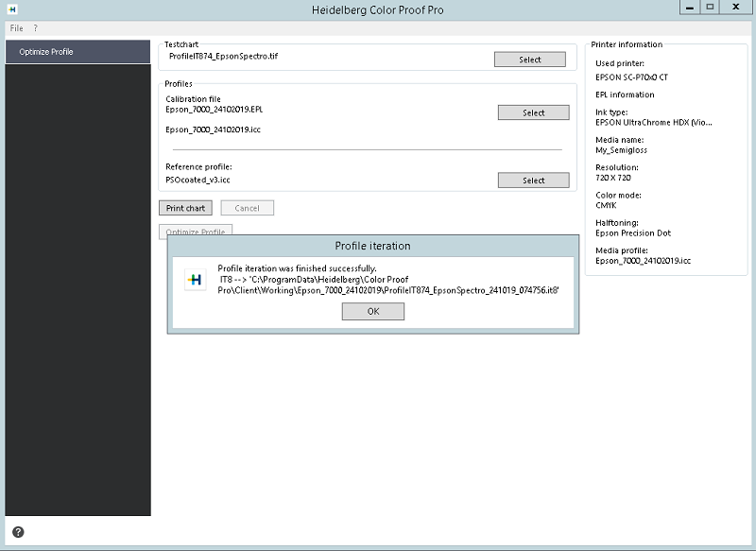
Task: Click the Cancel button
Action: (x=248, y=208)
